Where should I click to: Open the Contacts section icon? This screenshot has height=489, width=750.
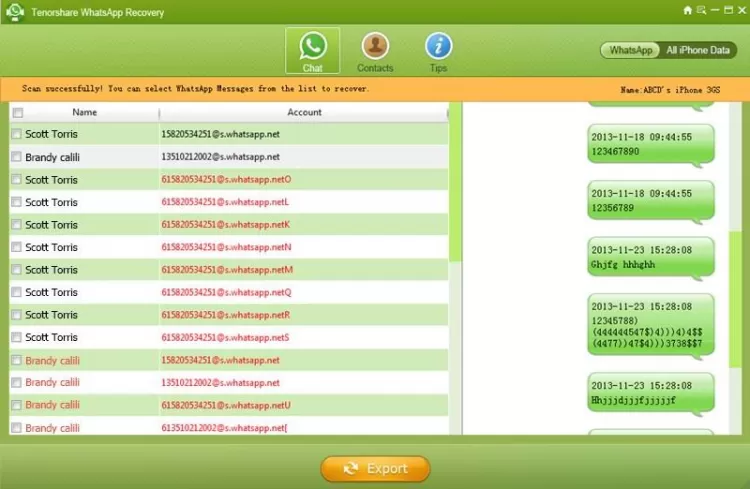375,52
